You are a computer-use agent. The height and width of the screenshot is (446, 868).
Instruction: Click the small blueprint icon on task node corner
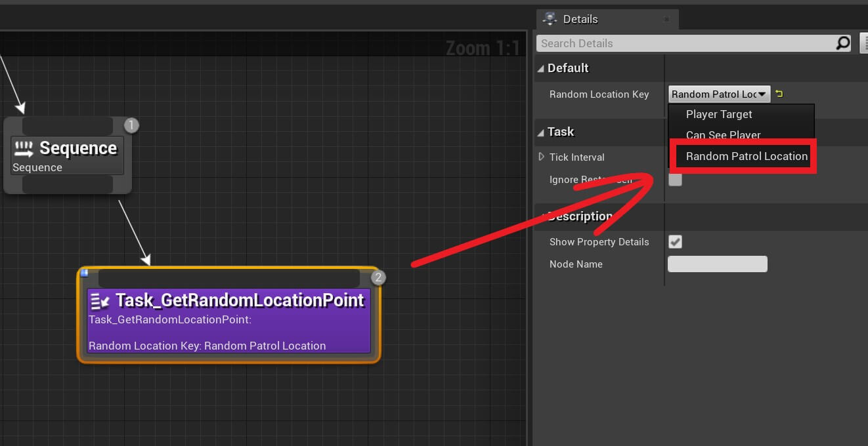(x=84, y=273)
